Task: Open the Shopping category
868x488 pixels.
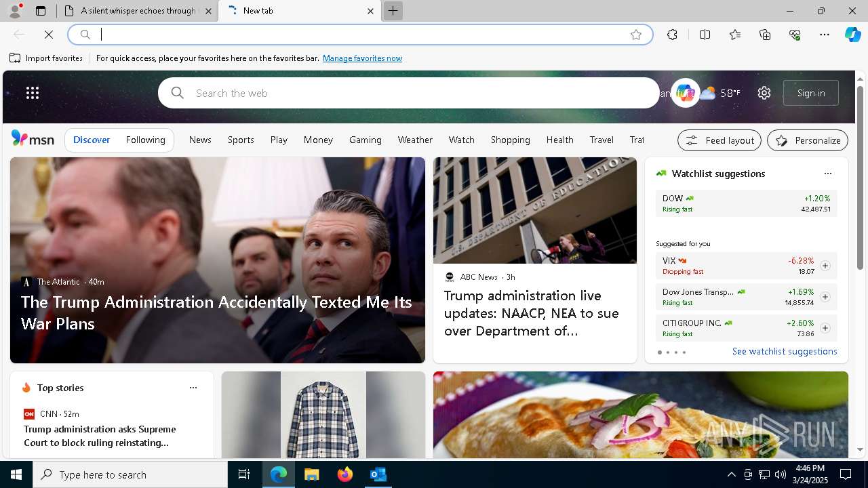Action: pyautogui.click(x=510, y=140)
